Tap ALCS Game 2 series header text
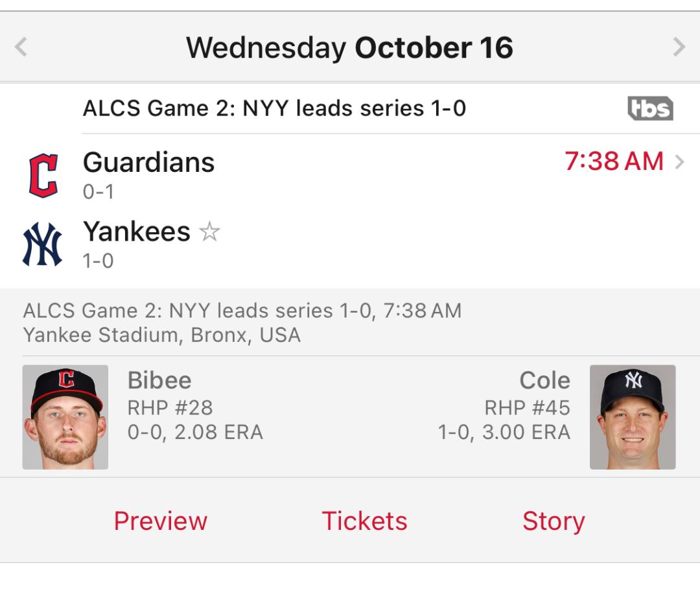This screenshot has height=609, width=700. click(x=275, y=108)
